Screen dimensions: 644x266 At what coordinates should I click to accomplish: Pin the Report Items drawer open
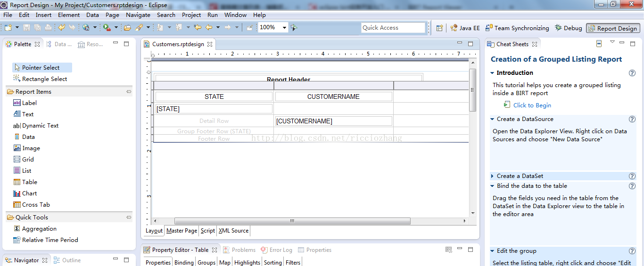(129, 92)
